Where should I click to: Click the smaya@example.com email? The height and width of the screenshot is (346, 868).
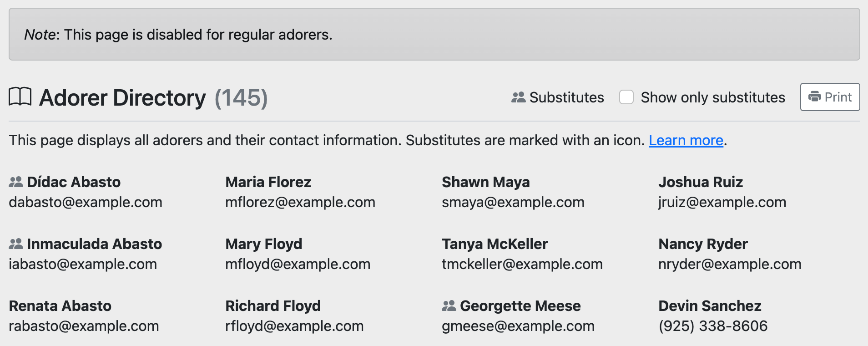point(513,202)
